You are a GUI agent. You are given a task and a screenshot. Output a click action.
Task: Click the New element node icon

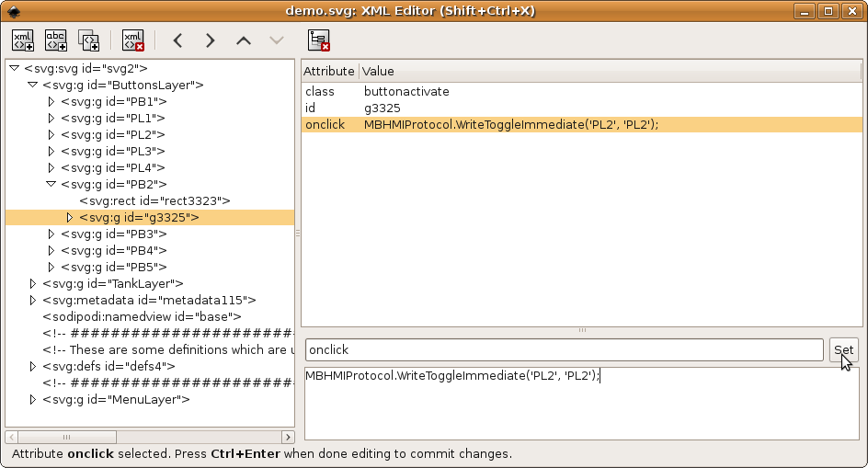[23, 40]
